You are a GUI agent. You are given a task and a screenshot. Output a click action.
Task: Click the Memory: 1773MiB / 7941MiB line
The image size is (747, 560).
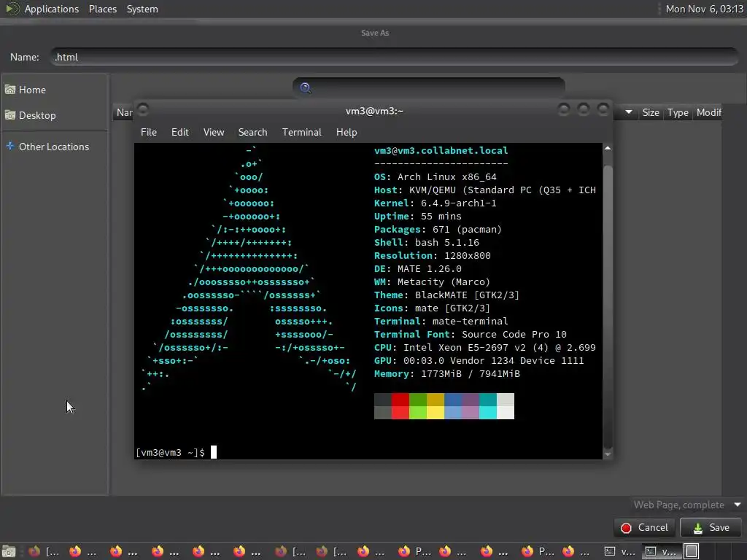pos(447,374)
